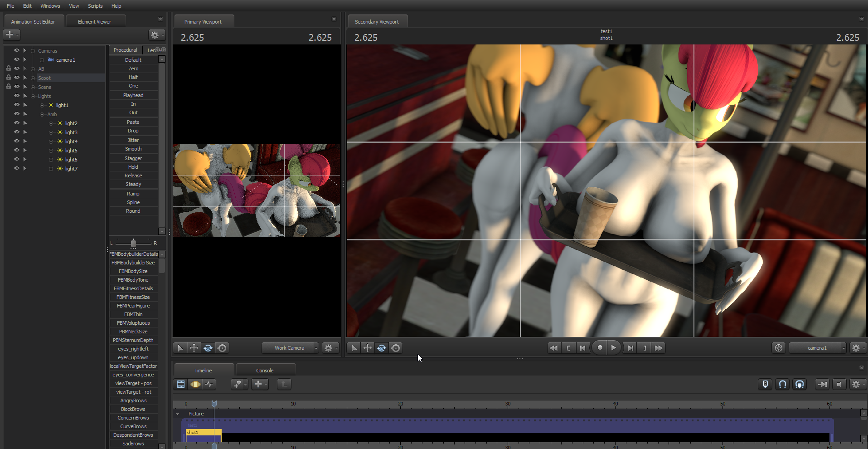Viewport: 868px width, 449px height.
Task: Click the crosshair target icon beside camera1 dropdown
Action: (x=779, y=348)
